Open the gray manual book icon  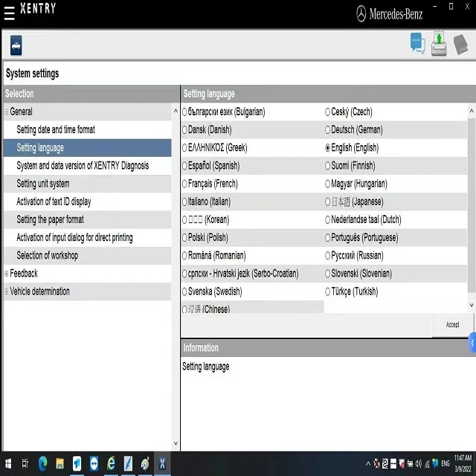(x=461, y=45)
